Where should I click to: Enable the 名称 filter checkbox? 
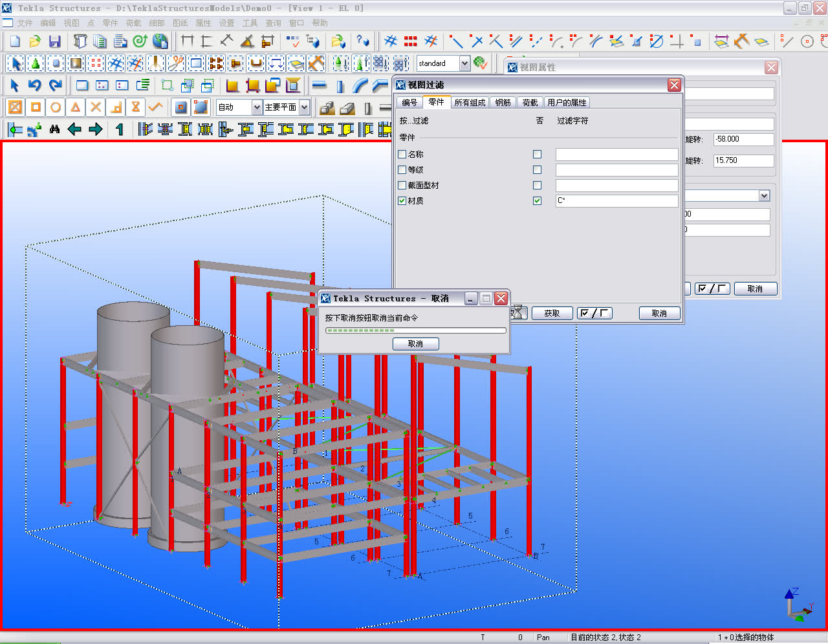pos(402,155)
